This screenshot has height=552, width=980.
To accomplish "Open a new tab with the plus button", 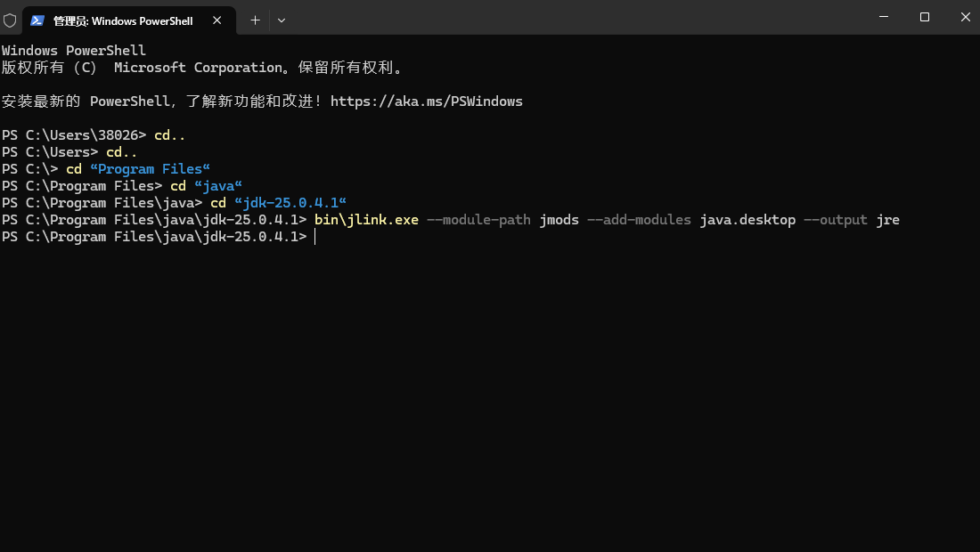I will click(x=255, y=20).
